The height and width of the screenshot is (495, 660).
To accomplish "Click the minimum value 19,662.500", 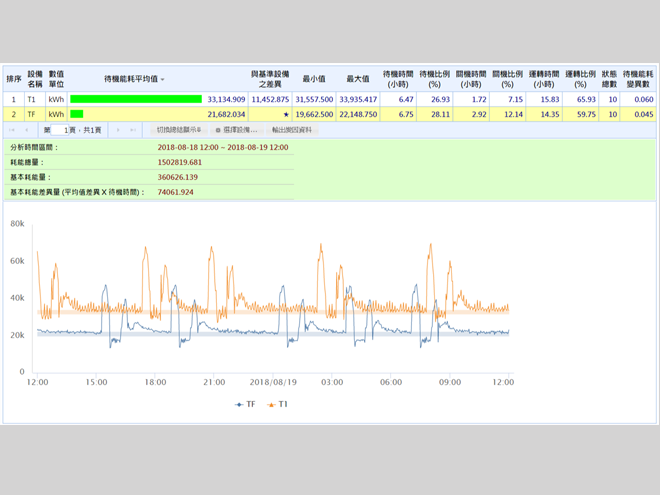I will (314, 114).
